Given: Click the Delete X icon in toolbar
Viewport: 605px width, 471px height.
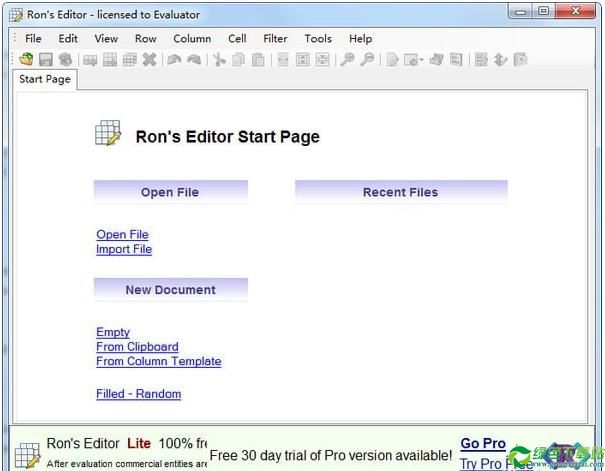Looking at the screenshot, I should tap(149, 60).
